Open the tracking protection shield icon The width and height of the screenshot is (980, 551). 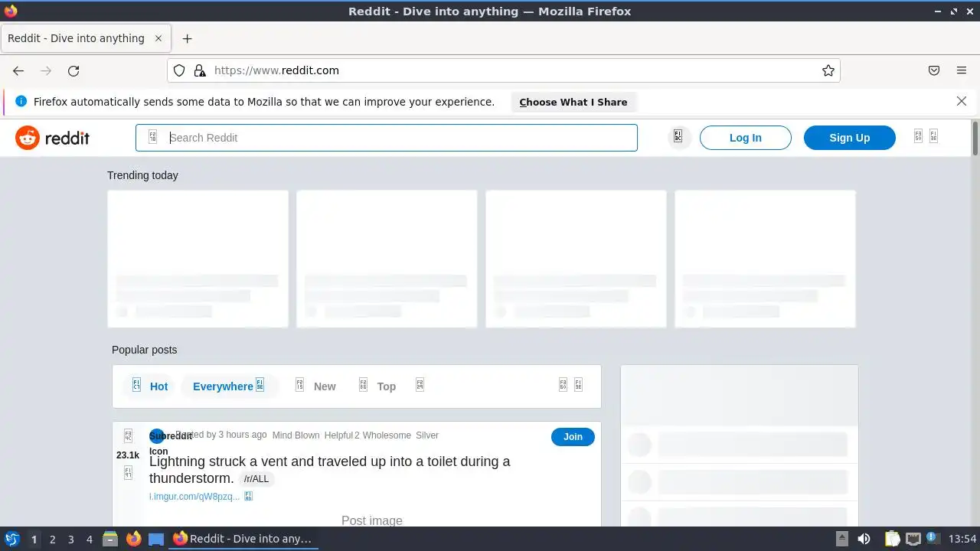click(x=179, y=70)
